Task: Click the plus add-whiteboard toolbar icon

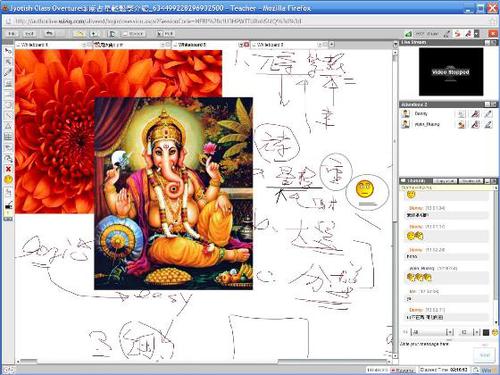Action: (x=94, y=34)
